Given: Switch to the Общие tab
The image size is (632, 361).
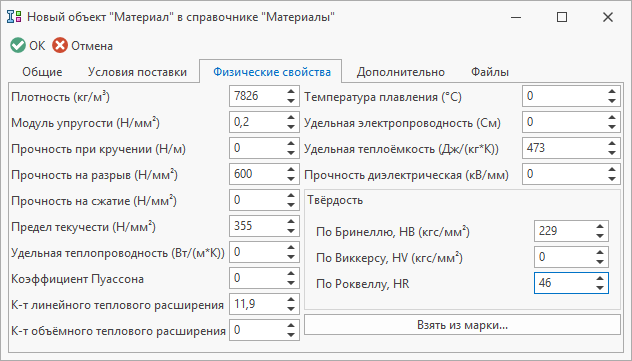Looking at the screenshot, I should (42, 72).
